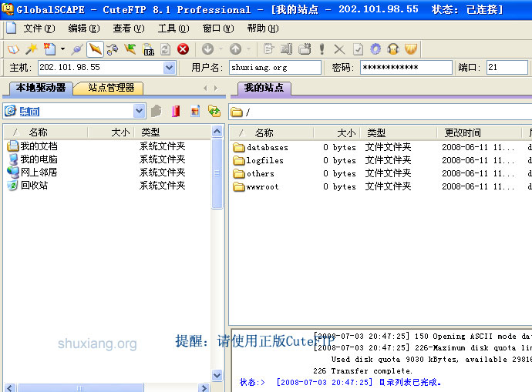Click the remote path bar showing /

coord(380,112)
